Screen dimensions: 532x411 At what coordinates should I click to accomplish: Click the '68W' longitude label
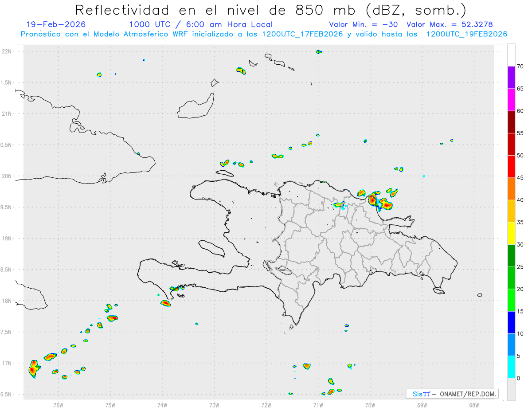[x=474, y=405]
